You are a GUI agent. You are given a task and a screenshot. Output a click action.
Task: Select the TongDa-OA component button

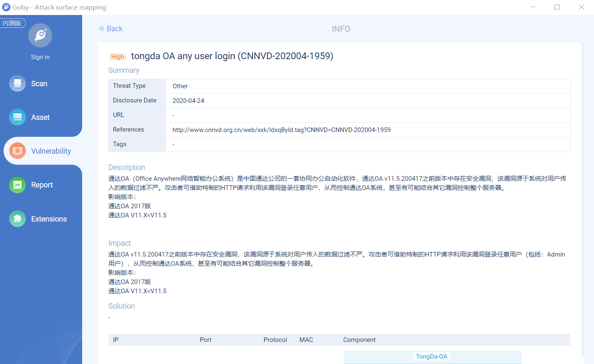[432, 357]
